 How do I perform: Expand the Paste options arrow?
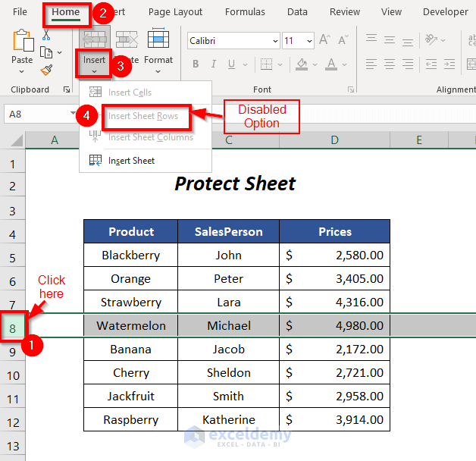click(21, 72)
